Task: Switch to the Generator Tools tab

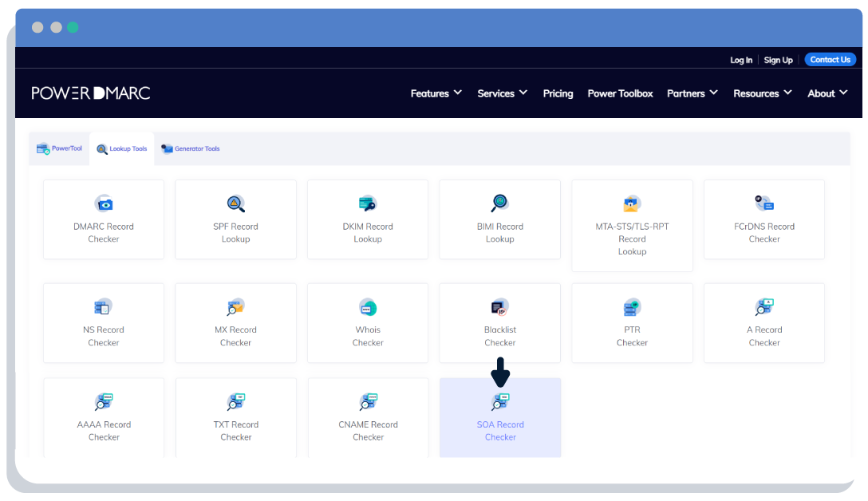Action: pos(191,148)
